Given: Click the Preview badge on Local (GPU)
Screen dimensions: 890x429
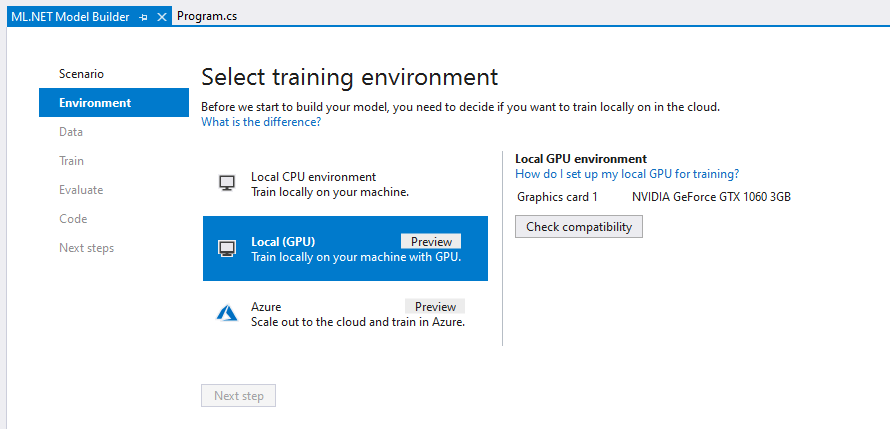Looking at the screenshot, I should [x=431, y=241].
